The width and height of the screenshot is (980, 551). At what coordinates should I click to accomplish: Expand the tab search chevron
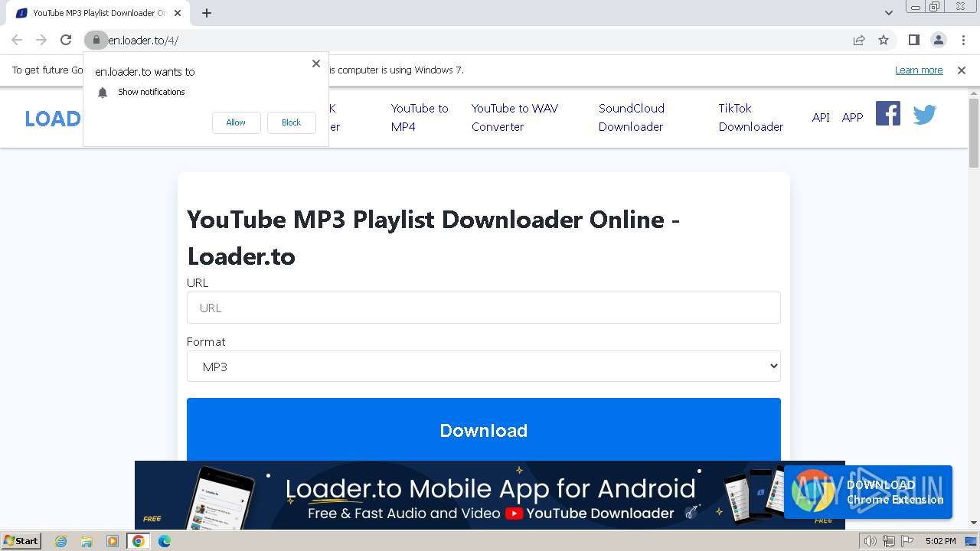(888, 13)
